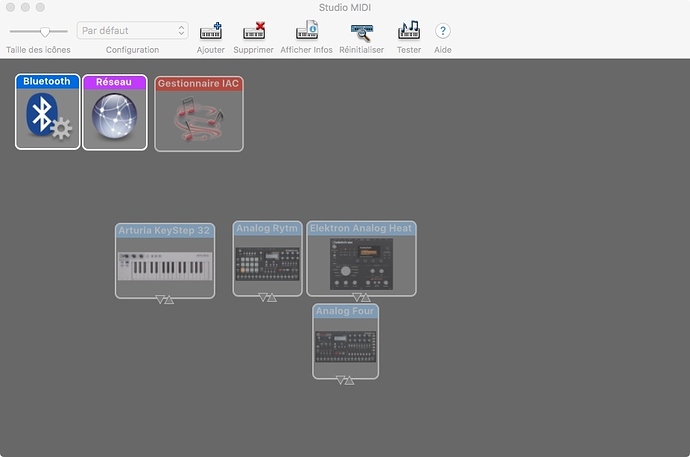Click Elektron Analog Heat port arrows
690x457 pixels.
pyautogui.click(x=361, y=297)
